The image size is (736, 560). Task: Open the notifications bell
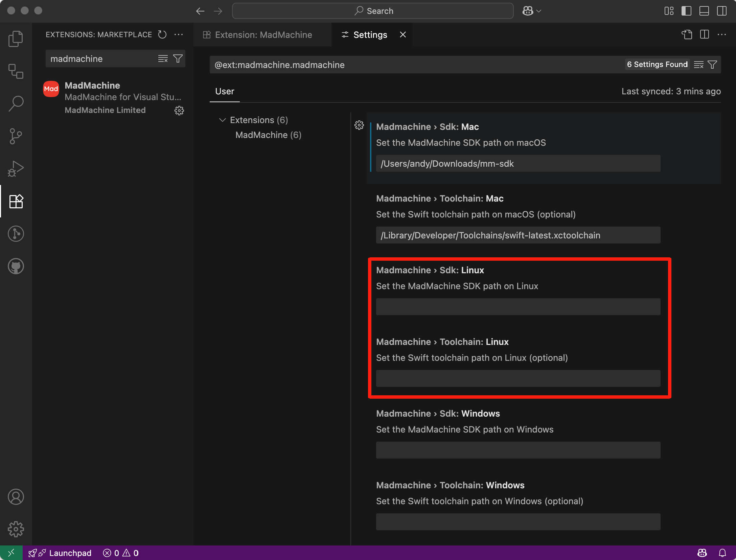click(x=722, y=553)
